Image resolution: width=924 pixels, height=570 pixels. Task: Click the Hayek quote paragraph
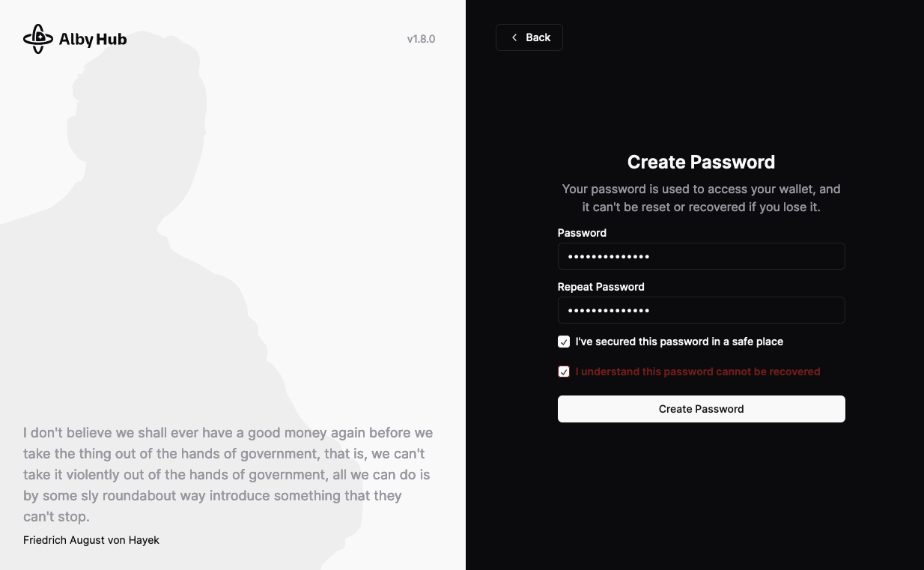point(228,474)
